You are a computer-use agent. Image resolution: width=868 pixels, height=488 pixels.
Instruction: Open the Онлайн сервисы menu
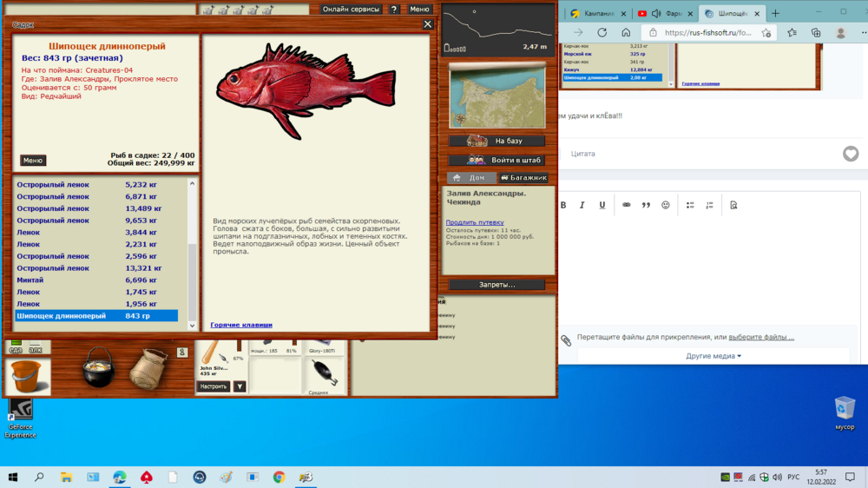point(351,10)
